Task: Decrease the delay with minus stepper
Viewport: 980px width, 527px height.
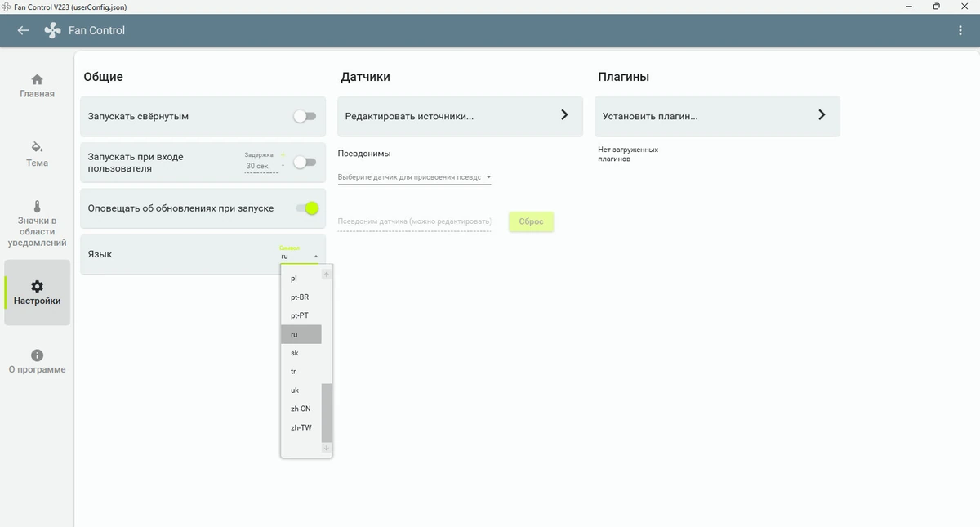Action: click(x=283, y=166)
